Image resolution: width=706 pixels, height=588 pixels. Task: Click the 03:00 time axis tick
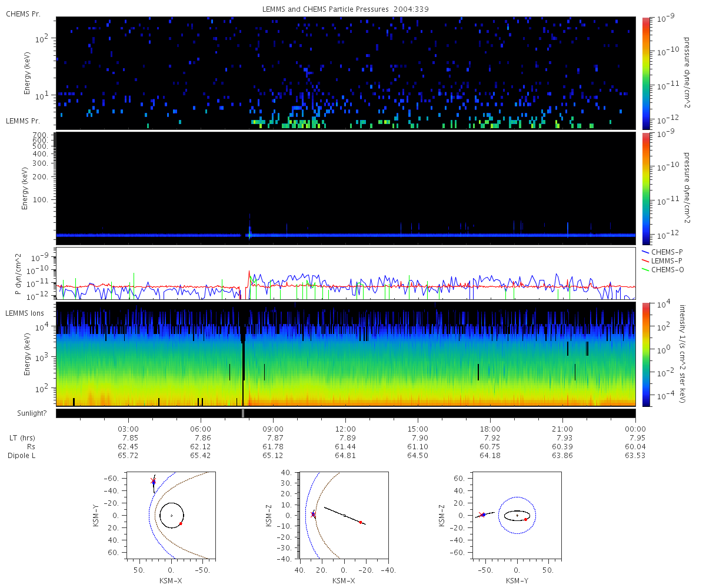(x=128, y=429)
